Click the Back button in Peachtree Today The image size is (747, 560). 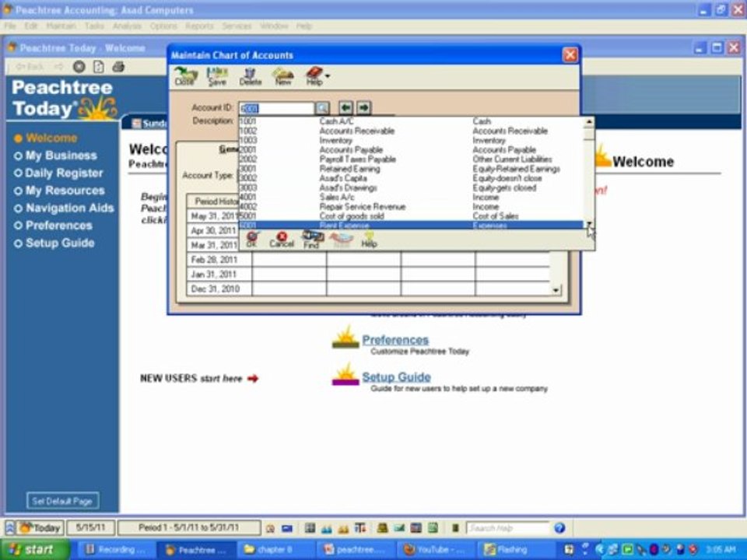tap(30, 67)
